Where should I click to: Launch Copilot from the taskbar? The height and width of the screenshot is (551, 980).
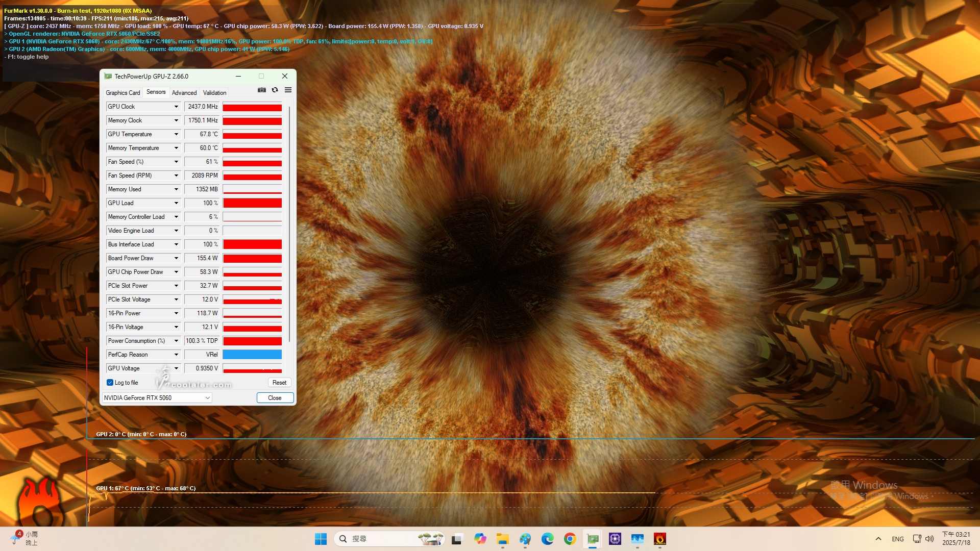pos(480,539)
